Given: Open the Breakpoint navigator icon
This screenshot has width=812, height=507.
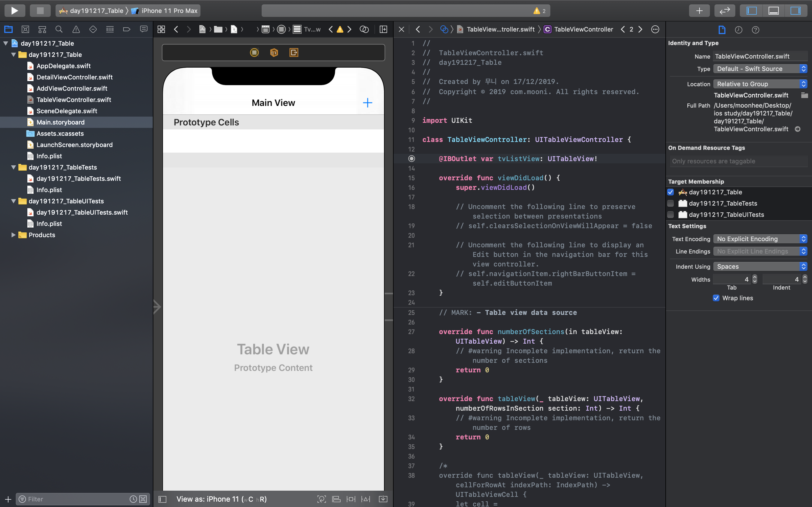Looking at the screenshot, I should pos(127,30).
